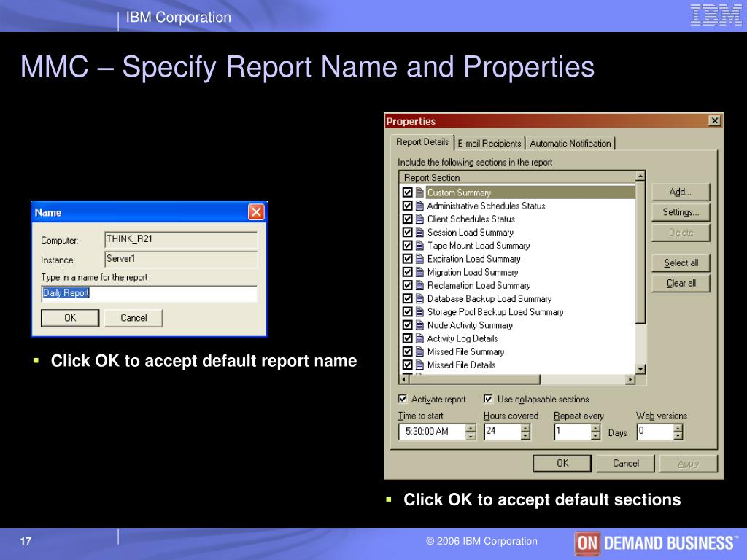Click the Repeat every value field
747x560 pixels.
[x=573, y=432]
